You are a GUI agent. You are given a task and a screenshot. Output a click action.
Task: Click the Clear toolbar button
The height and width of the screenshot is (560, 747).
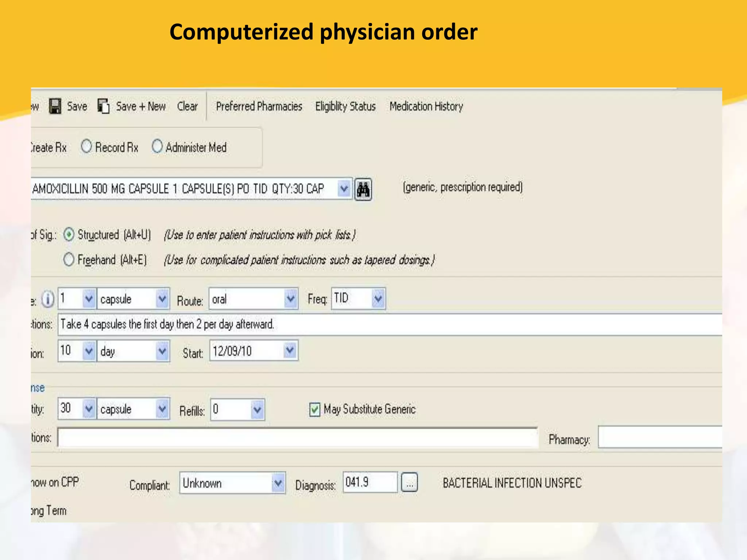pos(187,106)
